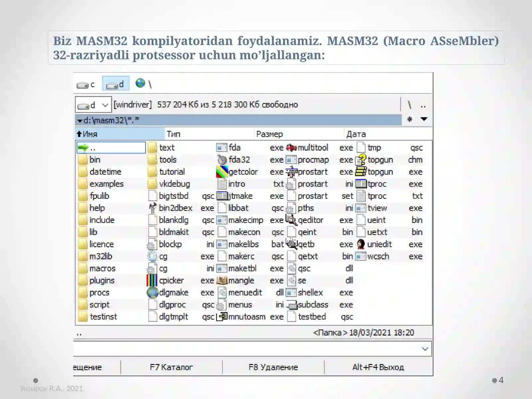Expand the command line history dropdown
The width and height of the screenshot is (532, 399).
click(x=425, y=349)
